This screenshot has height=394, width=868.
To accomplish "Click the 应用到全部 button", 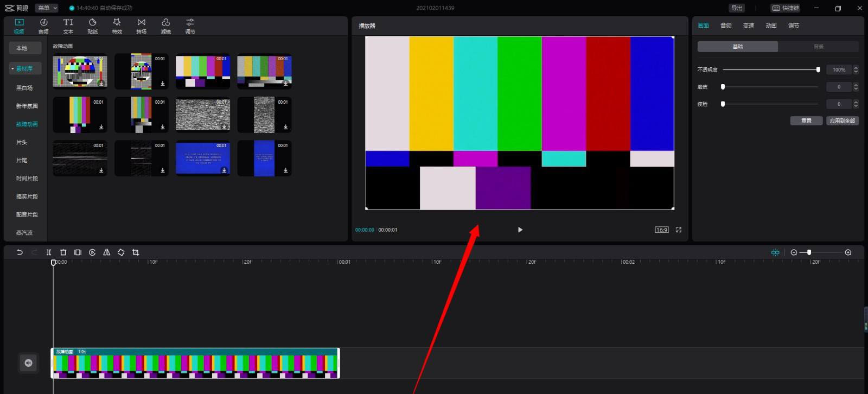I will pyautogui.click(x=842, y=121).
